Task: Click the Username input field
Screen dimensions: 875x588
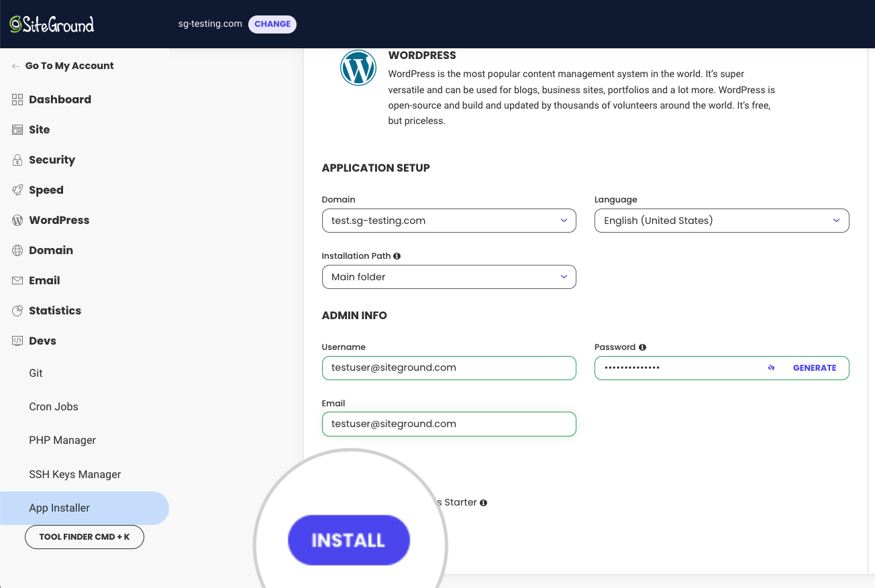Action: pyautogui.click(x=449, y=368)
